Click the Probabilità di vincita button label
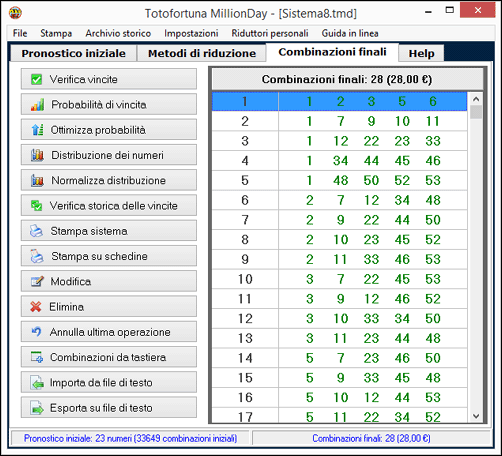502x456 pixels. (99, 105)
